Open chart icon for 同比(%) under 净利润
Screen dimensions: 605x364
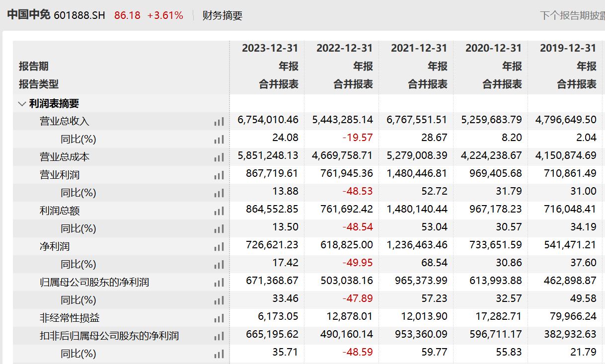pos(219,265)
